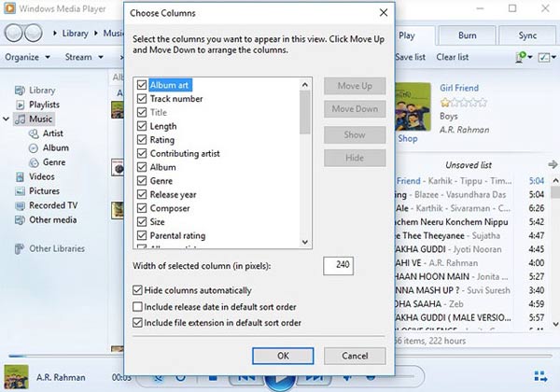560x392 pixels.
Task: Open the Organize dropdown menu
Action: click(x=27, y=57)
